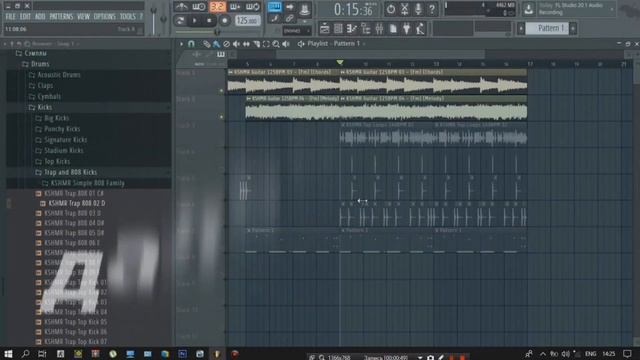Open the Pattern 1 selector
Image resolution: width=640 pixels, height=360 pixels.
click(547, 28)
